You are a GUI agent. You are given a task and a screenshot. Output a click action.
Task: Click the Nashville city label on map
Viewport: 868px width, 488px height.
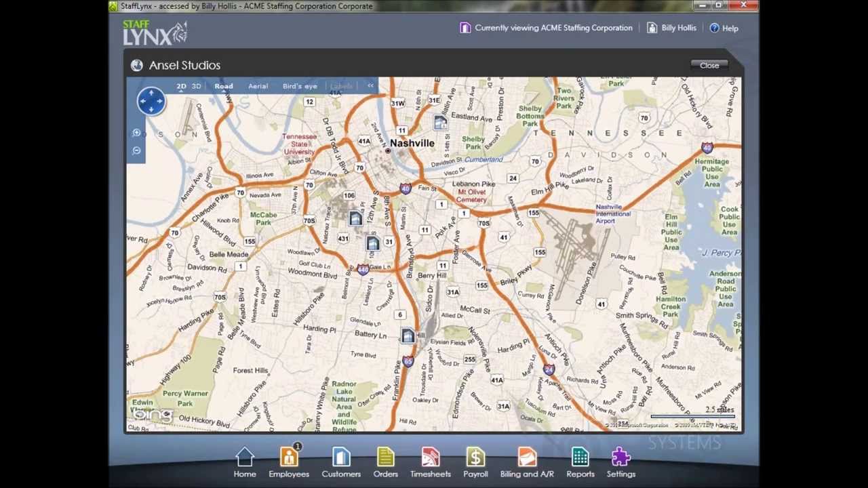412,143
